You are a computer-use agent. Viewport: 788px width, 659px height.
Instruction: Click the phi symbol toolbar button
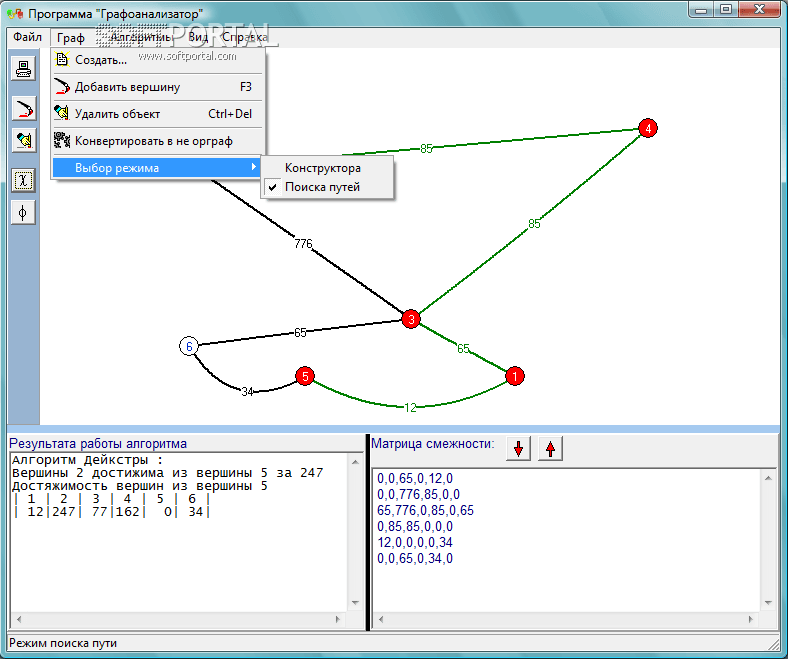click(x=24, y=213)
